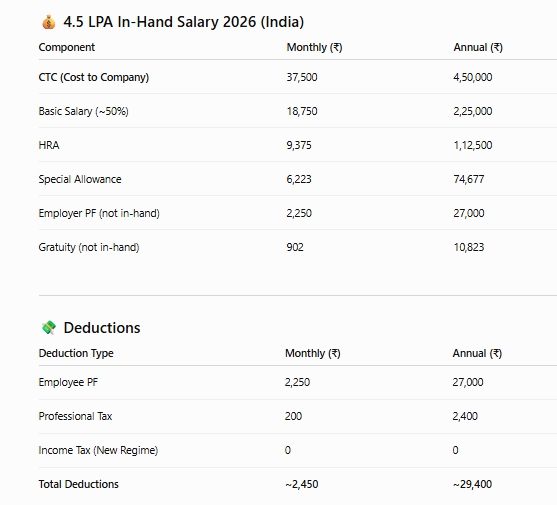
Task: Click the Monthly (₹) header in salary table
Action: click(x=314, y=47)
